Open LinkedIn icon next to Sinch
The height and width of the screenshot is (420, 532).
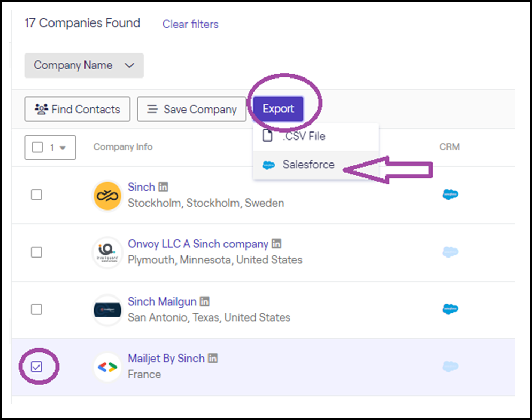click(x=163, y=187)
